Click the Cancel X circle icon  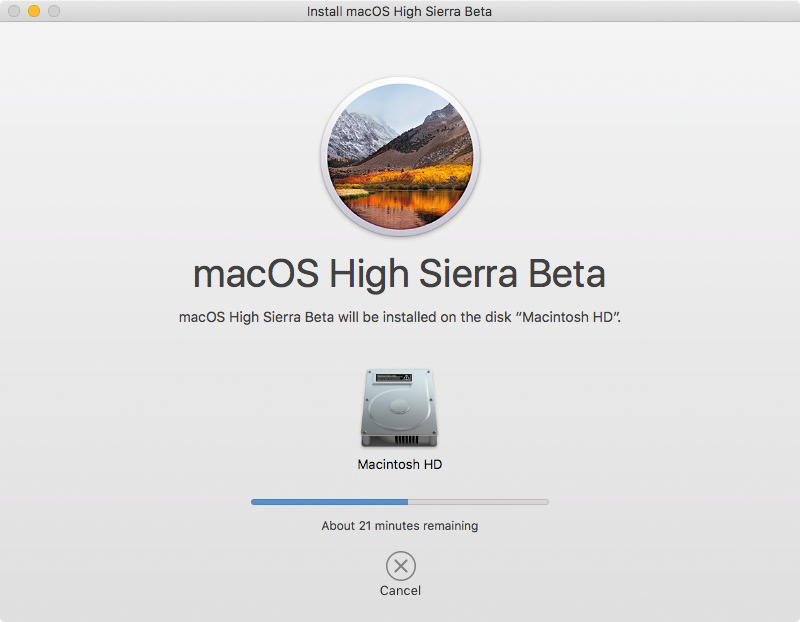tap(401, 565)
